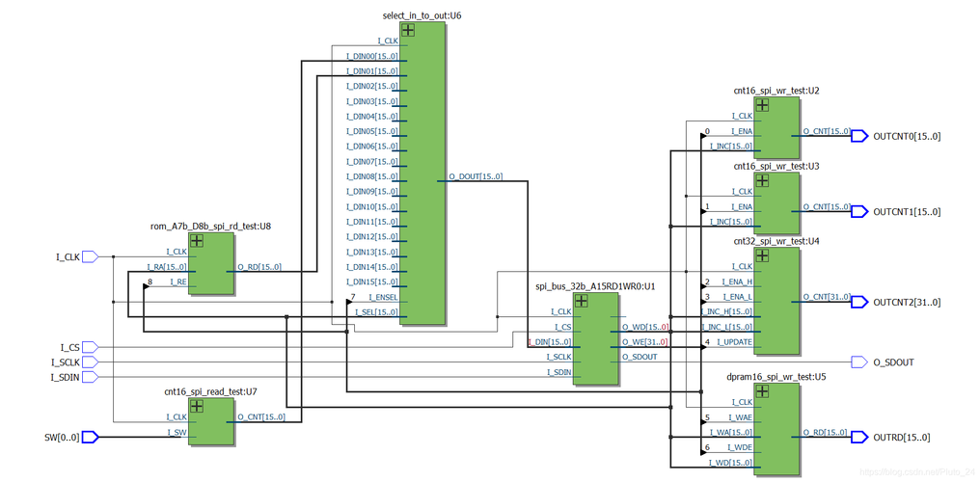Select the I_DIN01[15..0] port on U6
Image resolution: width=980 pixels, height=482 pixels.
click(372, 71)
